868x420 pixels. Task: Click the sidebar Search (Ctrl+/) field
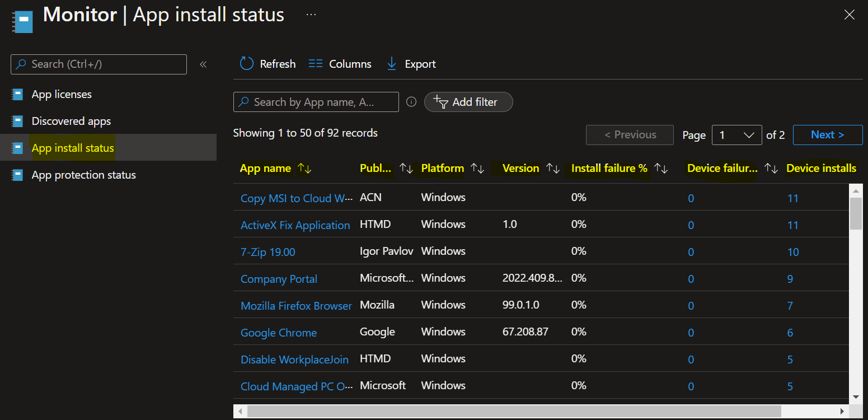click(98, 64)
